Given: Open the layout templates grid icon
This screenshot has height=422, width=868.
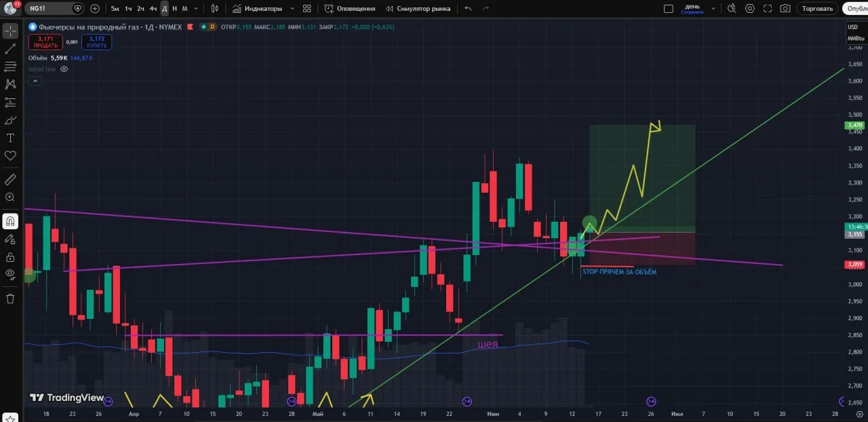Looking at the screenshot, I should pos(307,9).
